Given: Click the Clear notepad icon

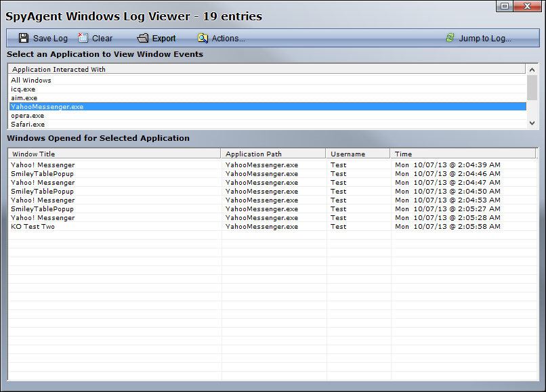Looking at the screenshot, I should click(x=83, y=39).
